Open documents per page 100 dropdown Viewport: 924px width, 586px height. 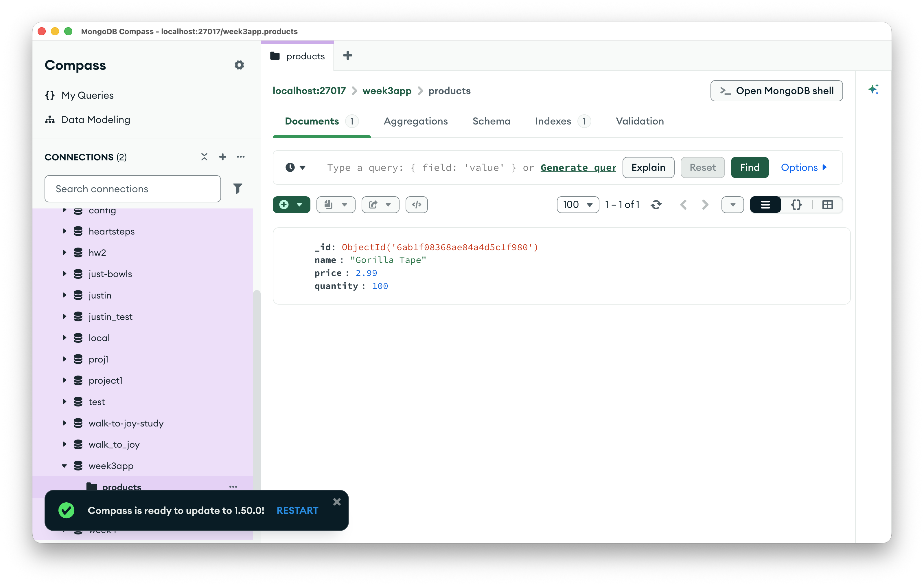tap(578, 205)
